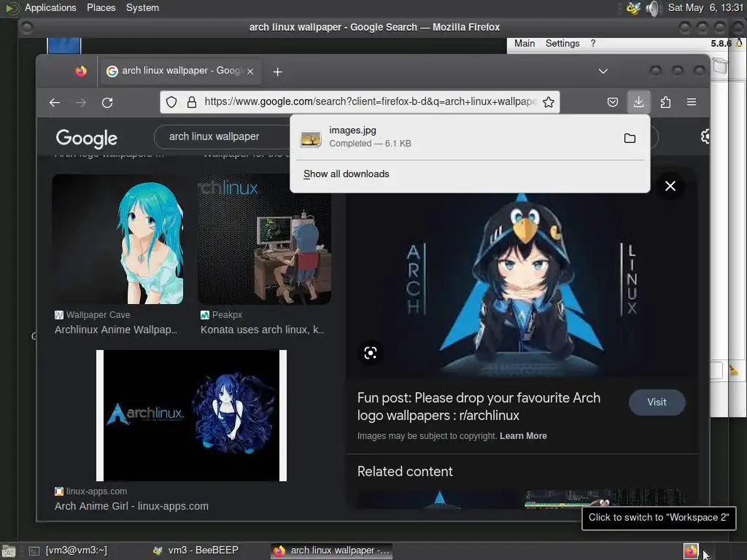Open a new tab with plus button

277,71
